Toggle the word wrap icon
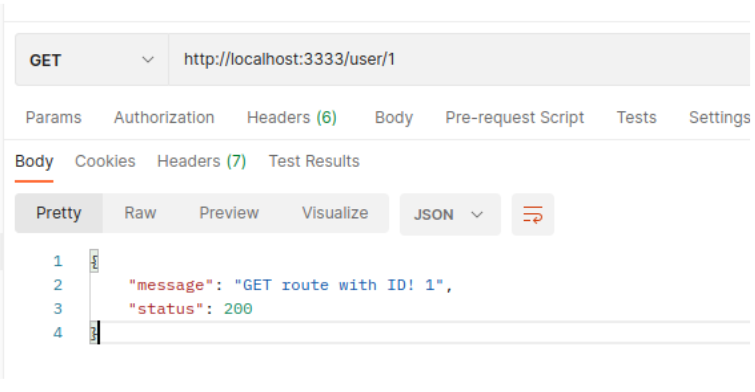 click(x=533, y=214)
